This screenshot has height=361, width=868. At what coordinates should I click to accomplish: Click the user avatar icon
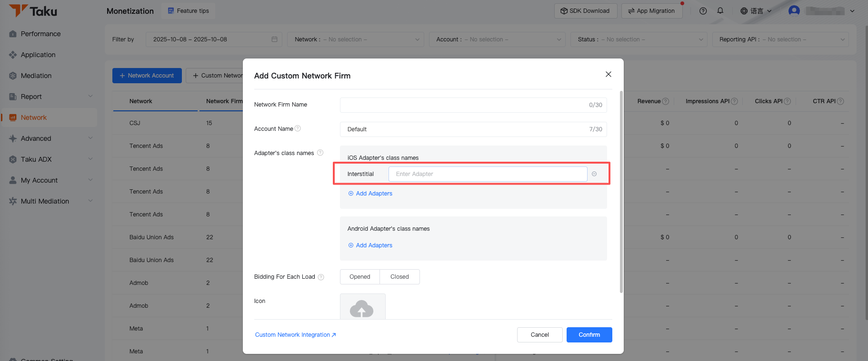coord(794,10)
